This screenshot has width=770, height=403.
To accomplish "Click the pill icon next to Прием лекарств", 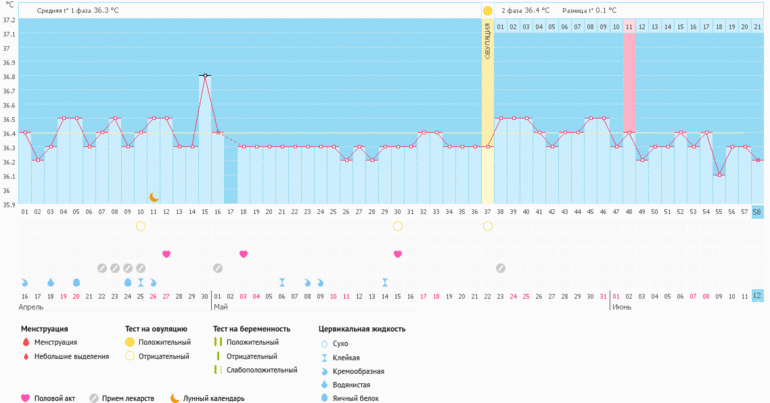I will click(x=95, y=398).
